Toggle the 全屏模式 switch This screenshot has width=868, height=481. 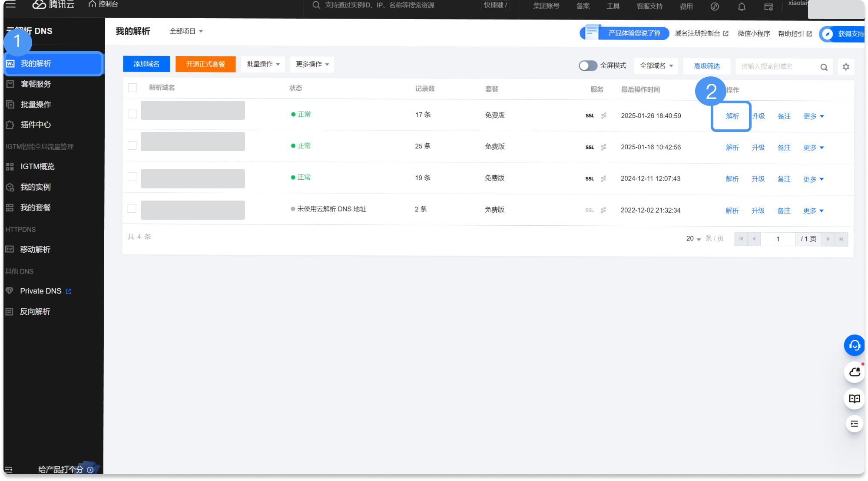click(588, 66)
